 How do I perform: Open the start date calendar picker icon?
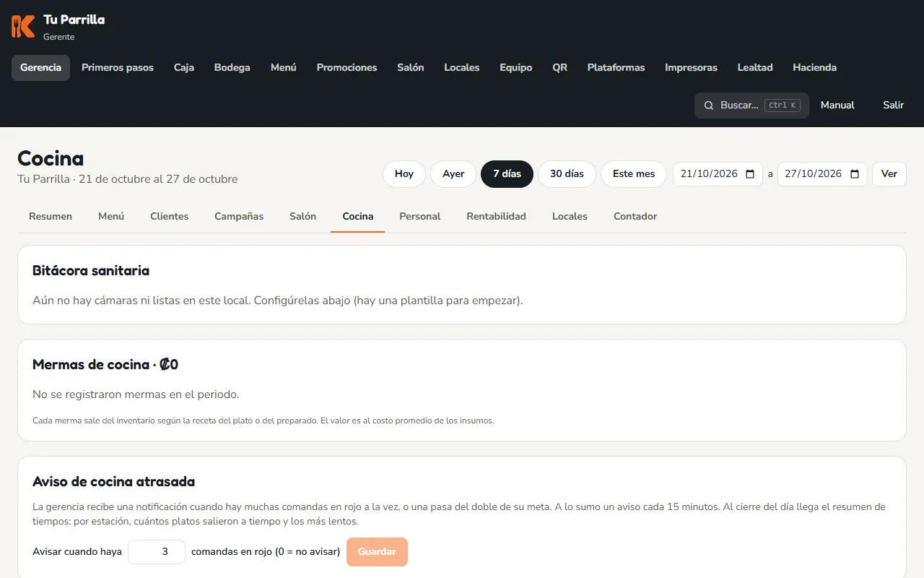750,174
